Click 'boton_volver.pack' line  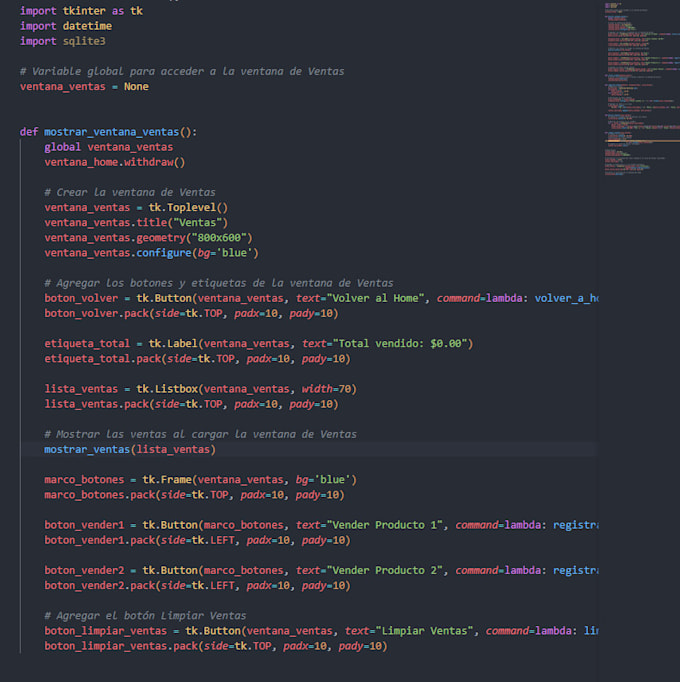[x=191, y=314]
